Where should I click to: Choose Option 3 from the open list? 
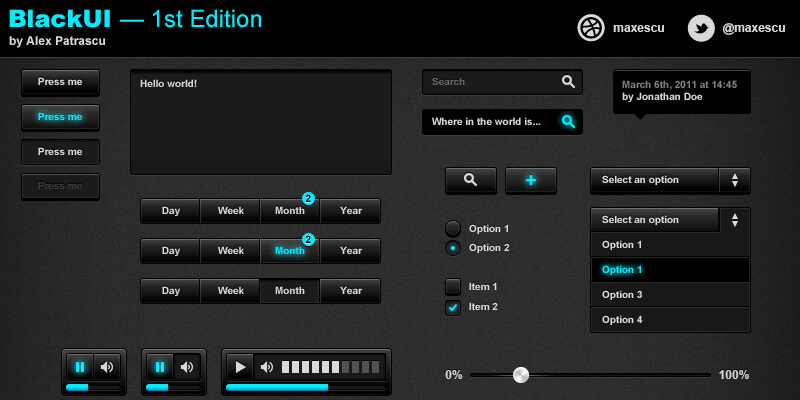tap(670, 295)
